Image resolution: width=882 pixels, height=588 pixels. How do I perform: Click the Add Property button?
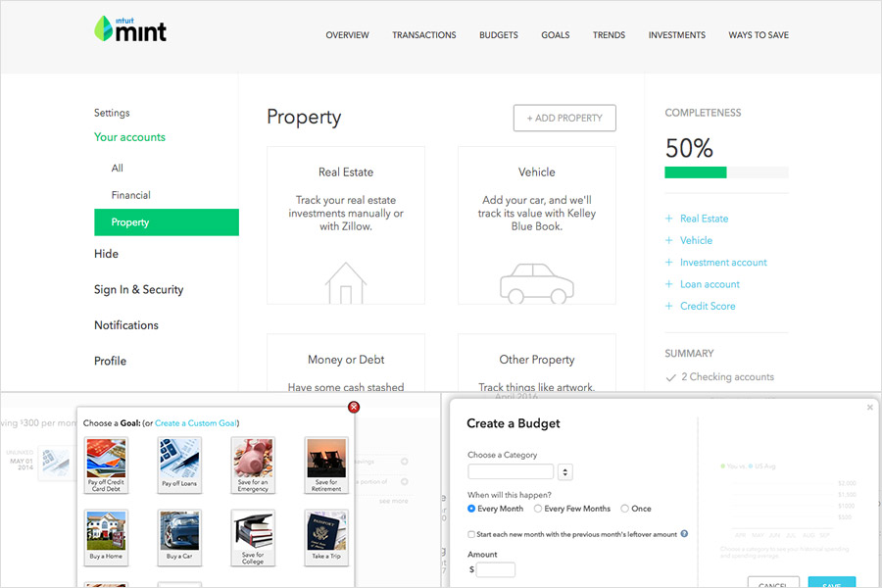point(564,118)
